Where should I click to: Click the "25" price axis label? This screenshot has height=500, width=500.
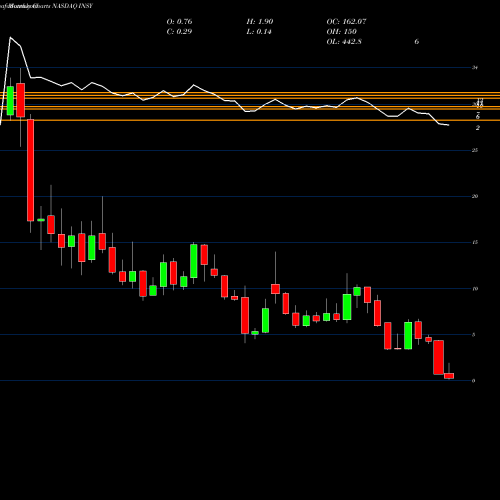point(475,150)
